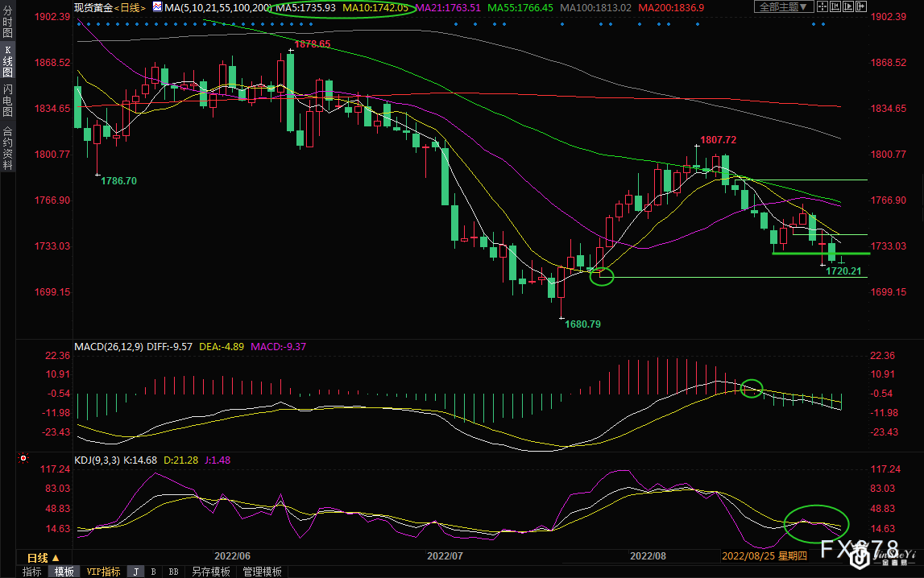Click the MA indicator chart icon
This screenshot has width=924, height=578.
(x=157, y=7)
